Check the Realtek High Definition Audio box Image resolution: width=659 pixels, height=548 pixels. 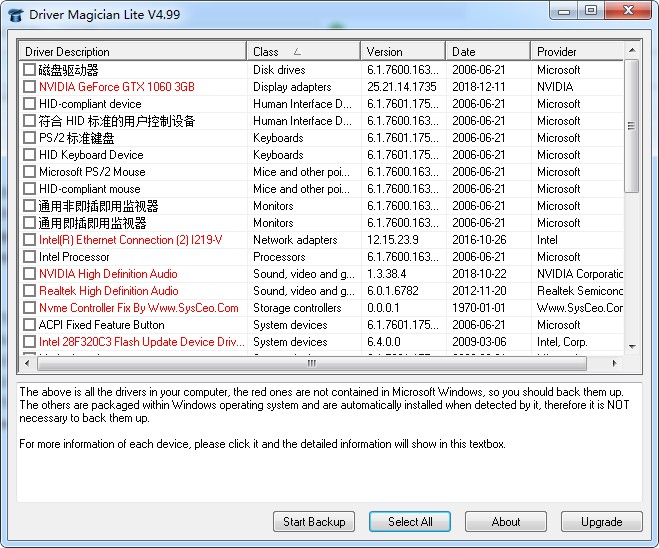pyautogui.click(x=29, y=291)
